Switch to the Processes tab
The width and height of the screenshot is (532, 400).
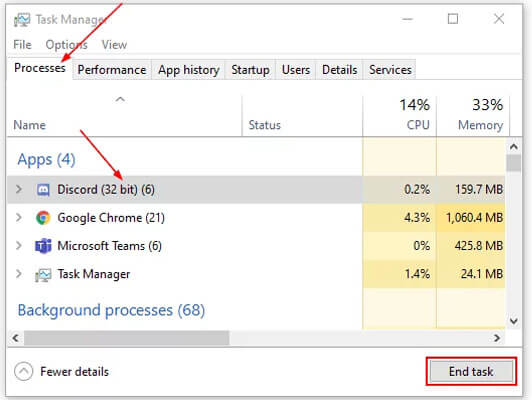(40, 68)
